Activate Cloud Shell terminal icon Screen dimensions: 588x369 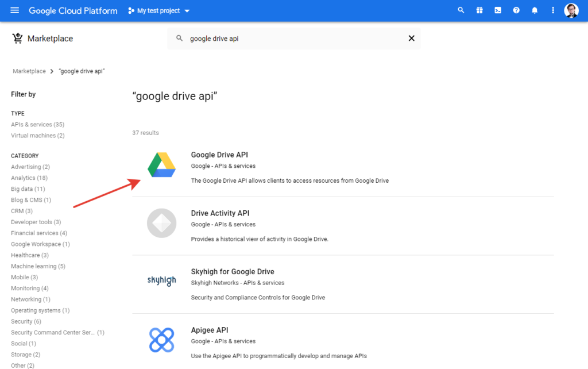(x=498, y=10)
